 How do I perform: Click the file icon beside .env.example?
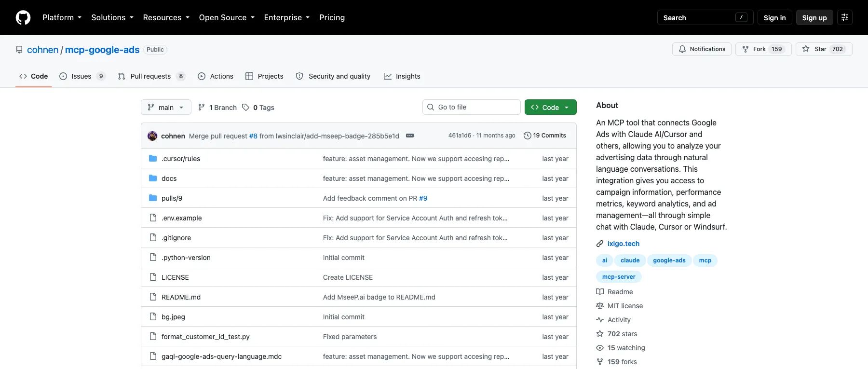(x=153, y=218)
